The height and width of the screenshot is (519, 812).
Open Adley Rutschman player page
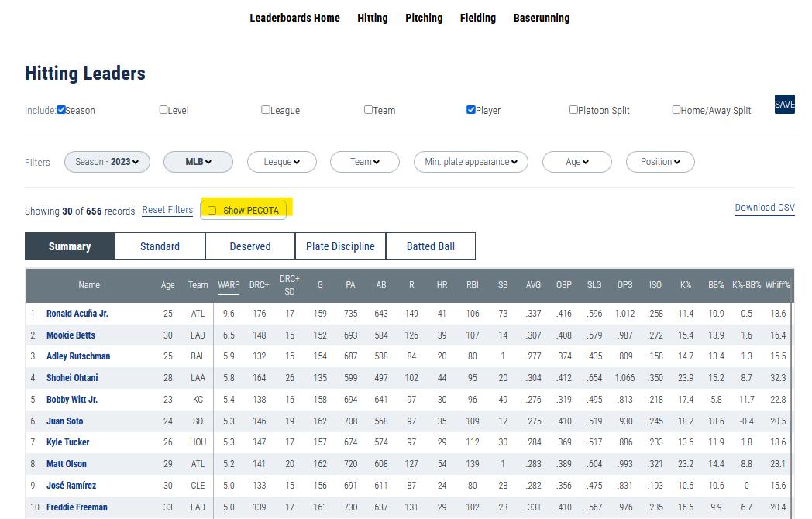pos(78,356)
